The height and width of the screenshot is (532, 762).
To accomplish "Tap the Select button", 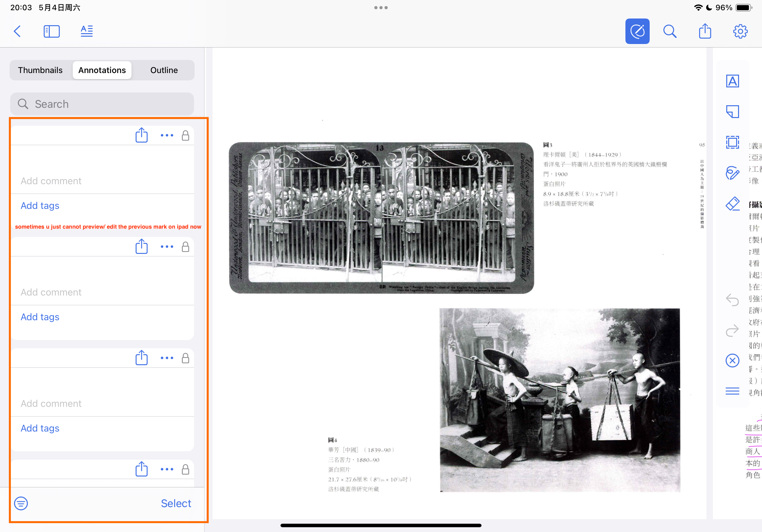I will [176, 504].
